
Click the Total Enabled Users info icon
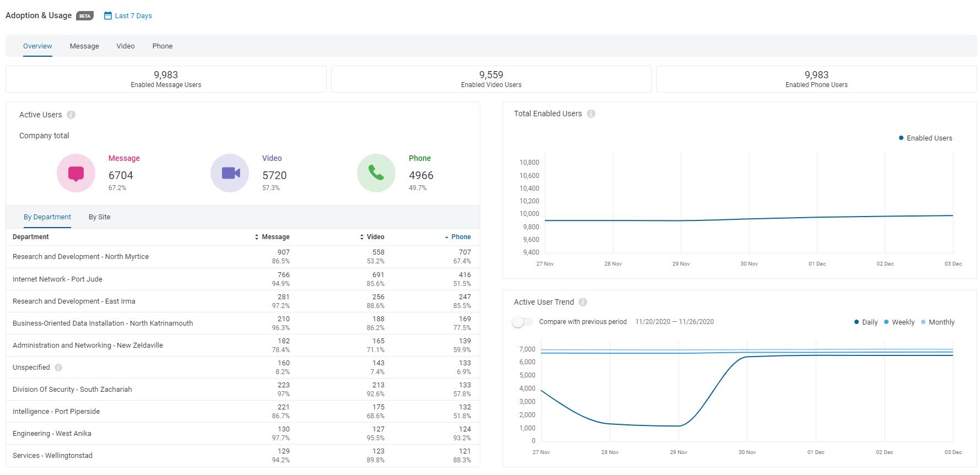coord(591,114)
